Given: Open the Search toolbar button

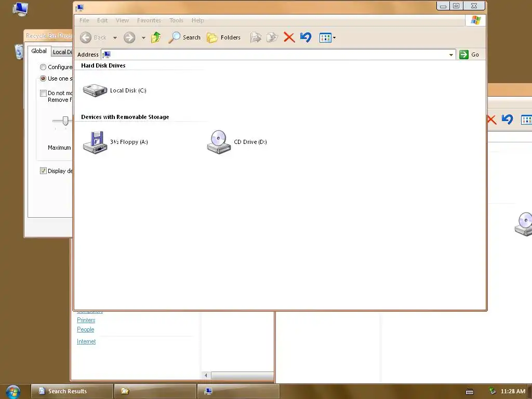Looking at the screenshot, I should coord(184,37).
